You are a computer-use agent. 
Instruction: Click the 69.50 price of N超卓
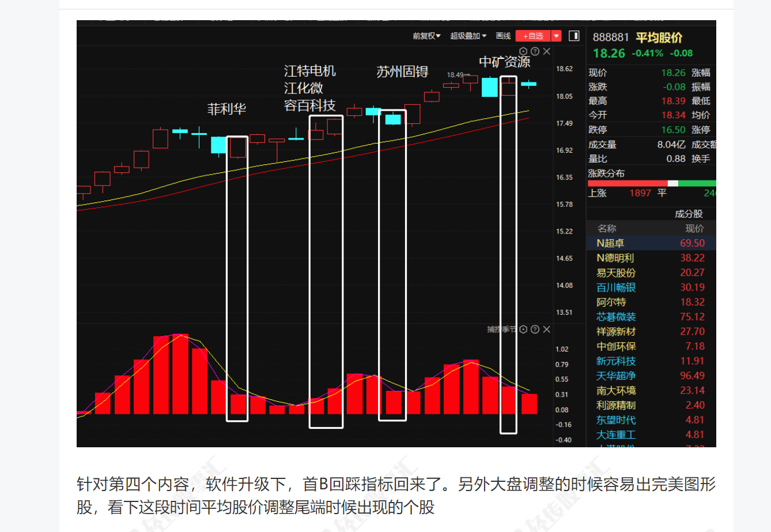click(692, 243)
